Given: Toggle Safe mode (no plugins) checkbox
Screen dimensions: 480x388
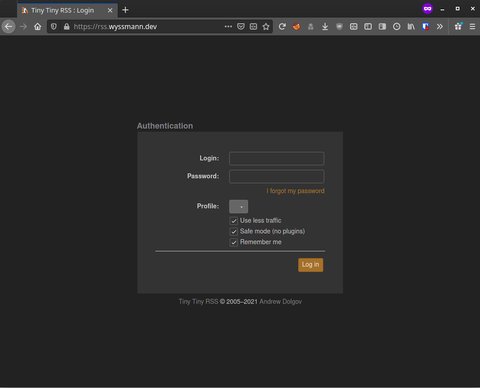Looking at the screenshot, I should [234, 231].
